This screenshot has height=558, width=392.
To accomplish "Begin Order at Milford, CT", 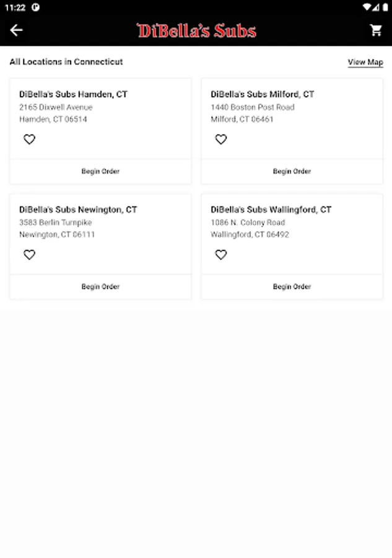I will point(292,171).
